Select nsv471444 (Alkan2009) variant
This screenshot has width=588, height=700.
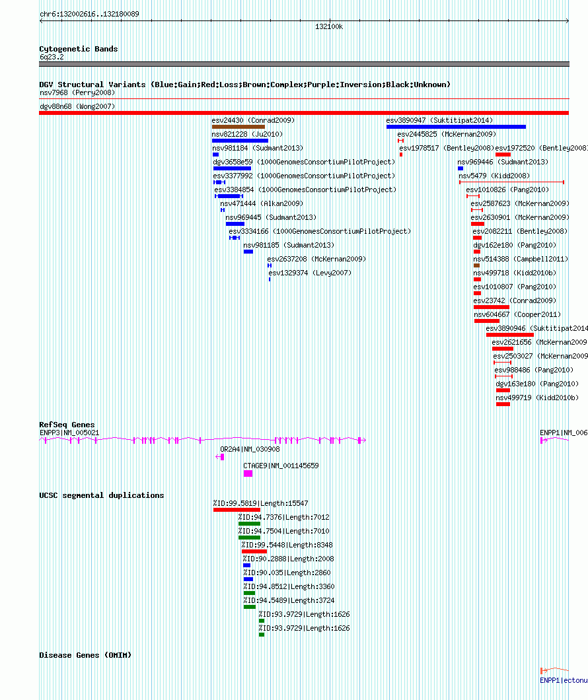262,203
